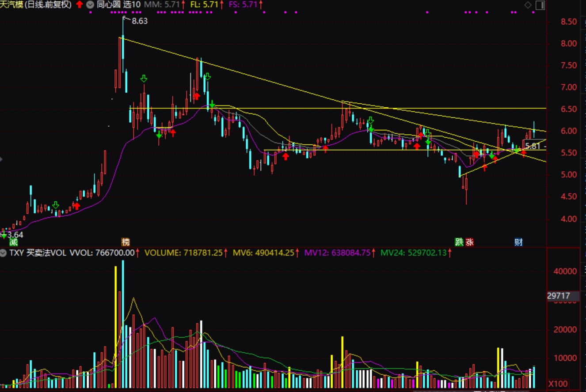
Task: Click the 40000 volume axis label
Action: (x=566, y=271)
